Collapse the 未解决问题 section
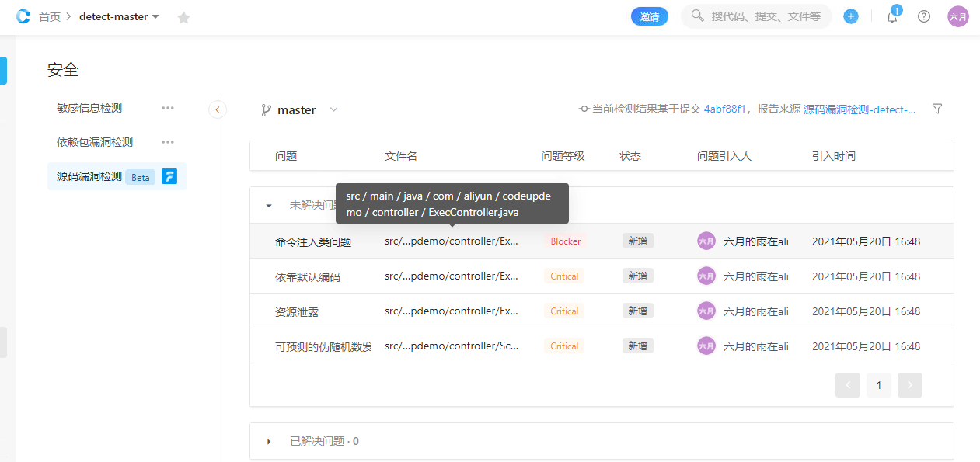The width and height of the screenshot is (980, 462). (269, 206)
